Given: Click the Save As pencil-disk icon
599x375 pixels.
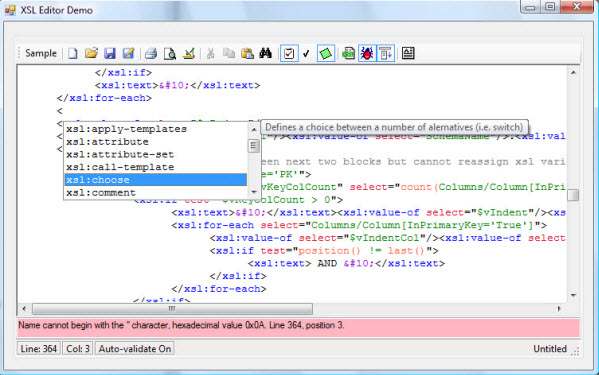Looking at the screenshot, I should coord(128,53).
